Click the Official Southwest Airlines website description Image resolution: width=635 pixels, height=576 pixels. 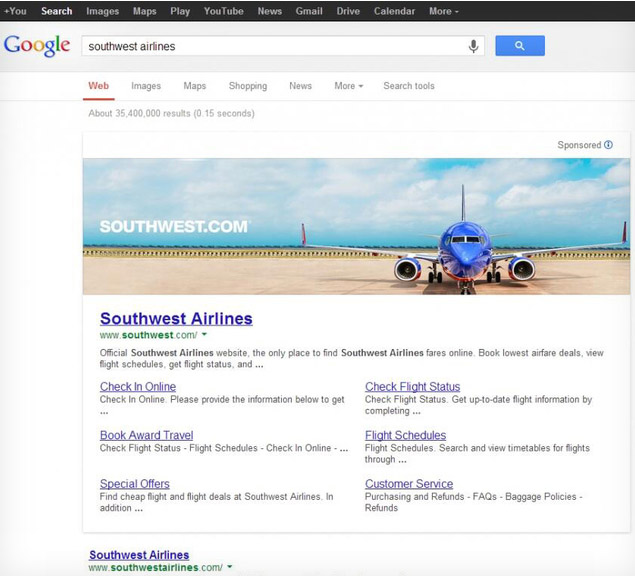352,358
